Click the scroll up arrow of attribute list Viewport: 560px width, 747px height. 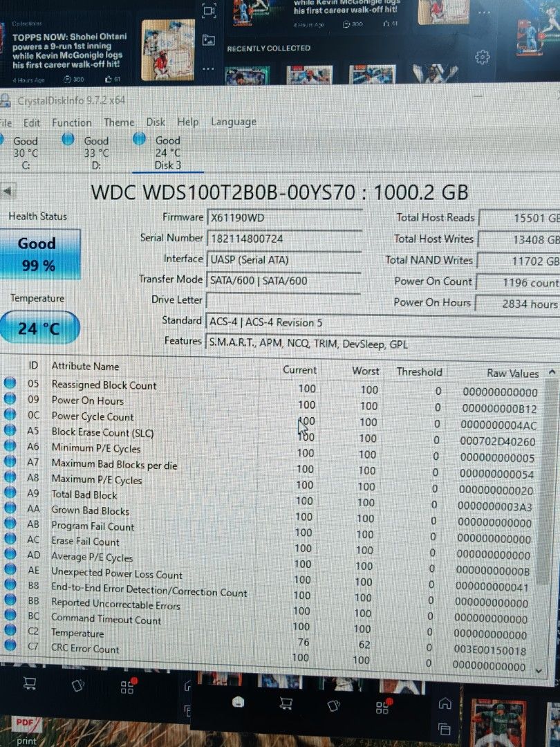pos(552,372)
